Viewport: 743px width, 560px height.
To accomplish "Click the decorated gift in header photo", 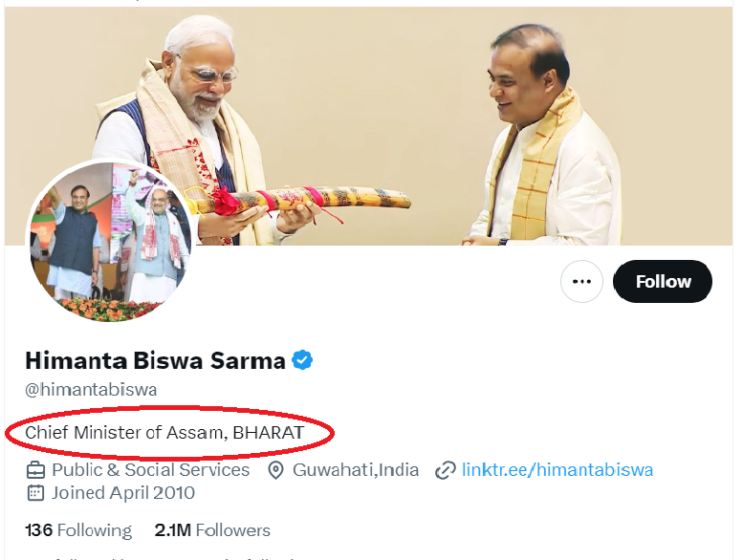I will point(296,199).
